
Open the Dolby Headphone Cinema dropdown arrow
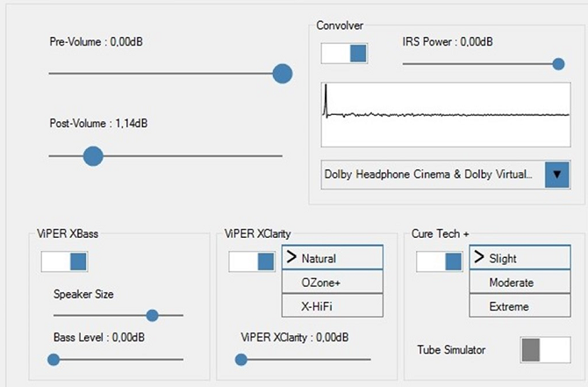(x=556, y=174)
